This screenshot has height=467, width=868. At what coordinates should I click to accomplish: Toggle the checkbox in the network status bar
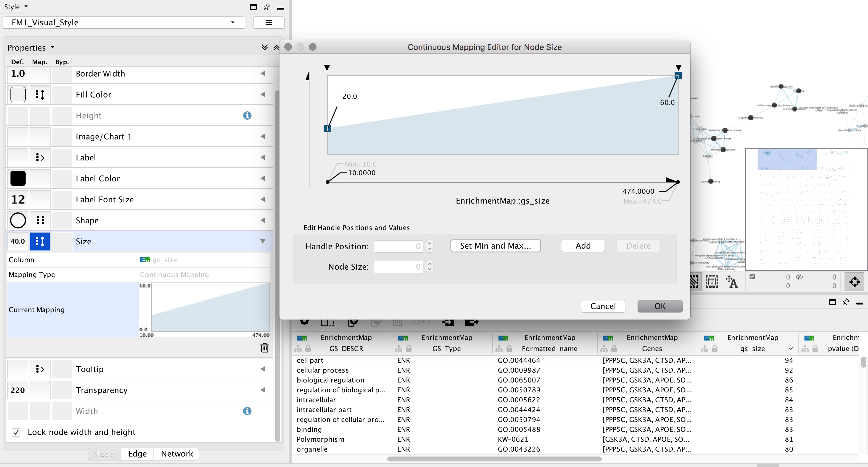[x=752, y=276]
